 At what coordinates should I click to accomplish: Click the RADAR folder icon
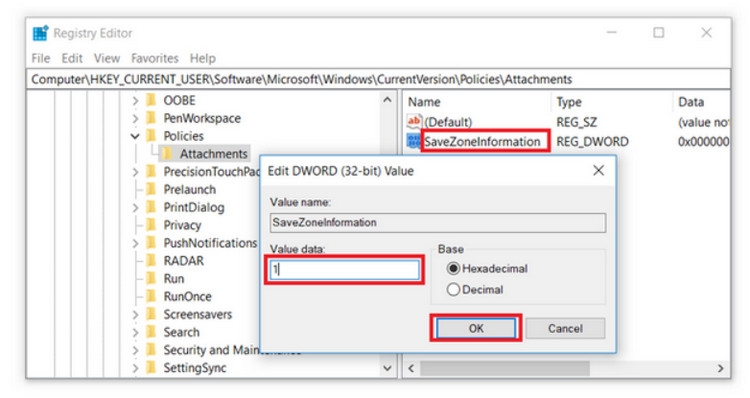click(151, 261)
